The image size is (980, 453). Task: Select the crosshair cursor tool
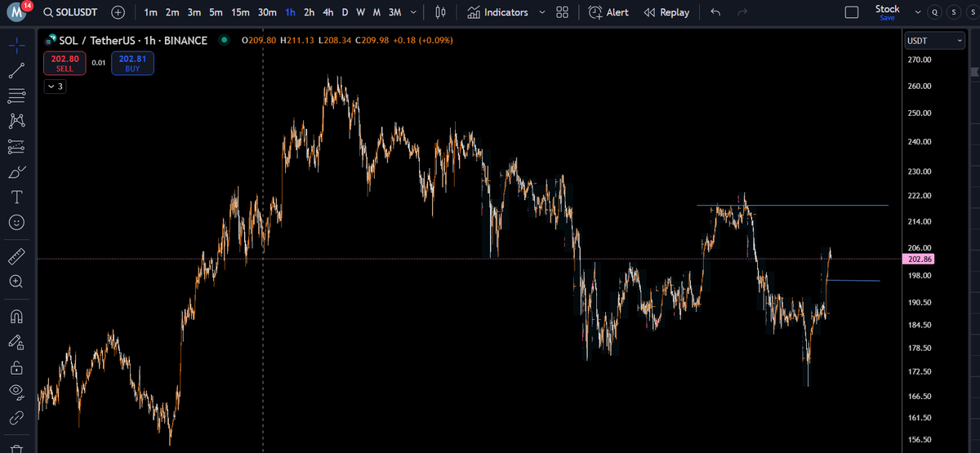(x=16, y=46)
